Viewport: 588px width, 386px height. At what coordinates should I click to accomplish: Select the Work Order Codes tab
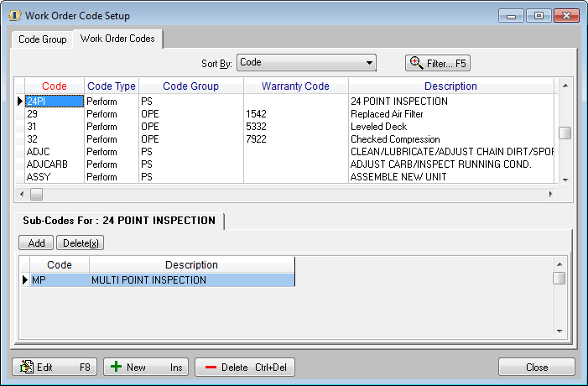117,39
